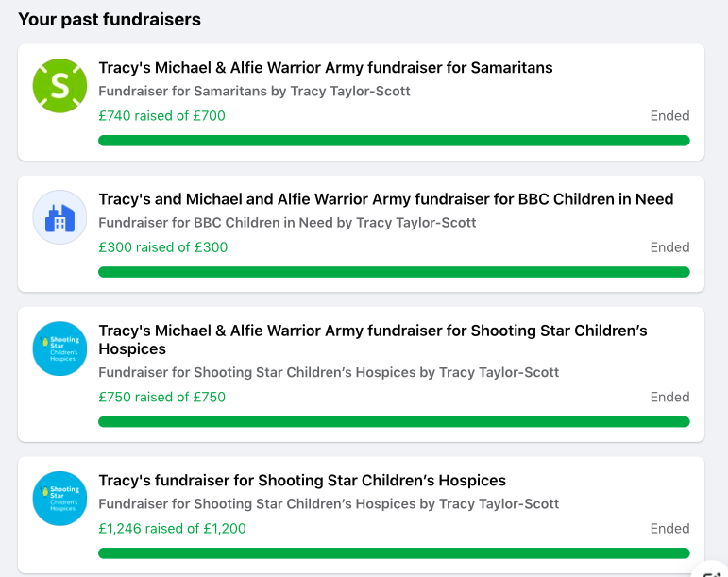Viewport: 728px width, 577px height.
Task: Click the £1,246 fundraiser progress bar
Action: click(394, 552)
